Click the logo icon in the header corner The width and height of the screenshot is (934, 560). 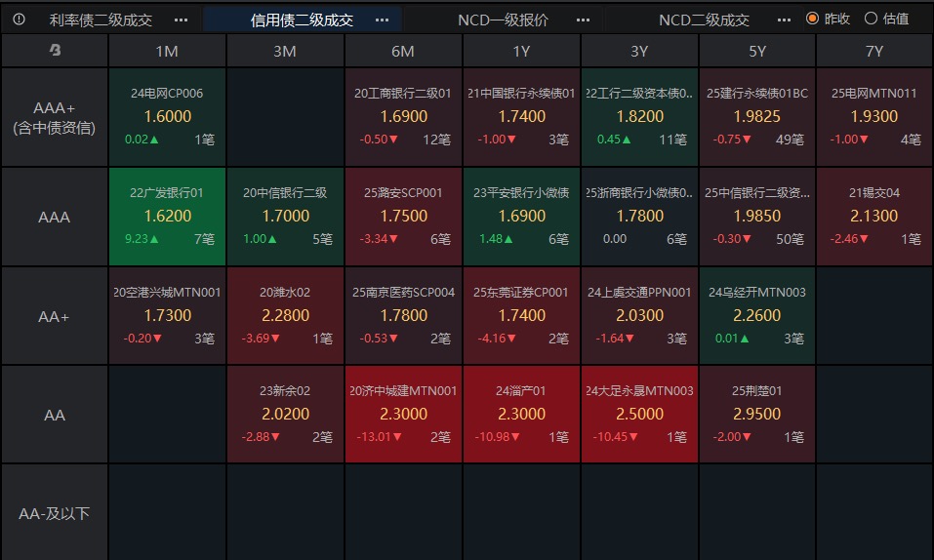pos(55,50)
